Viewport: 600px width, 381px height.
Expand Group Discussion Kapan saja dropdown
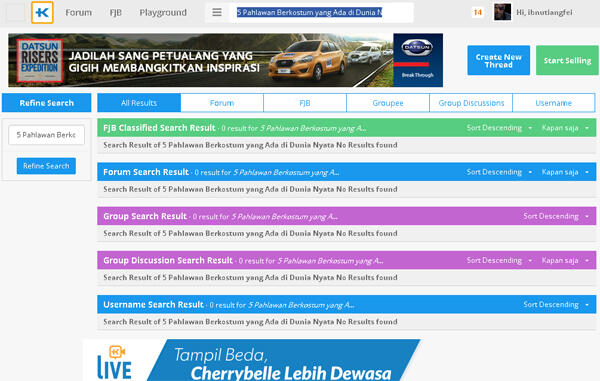pos(565,261)
